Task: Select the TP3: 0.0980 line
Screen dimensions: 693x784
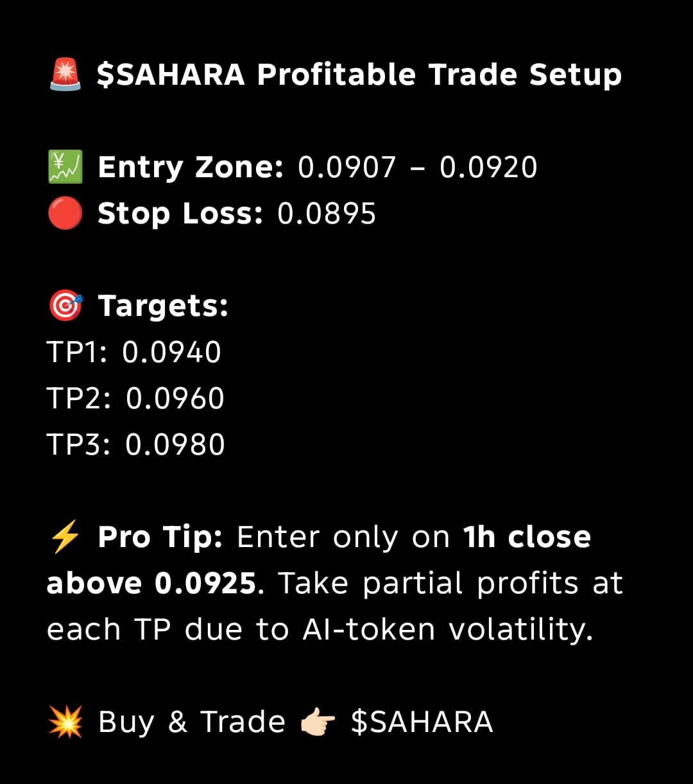Action: [x=136, y=445]
